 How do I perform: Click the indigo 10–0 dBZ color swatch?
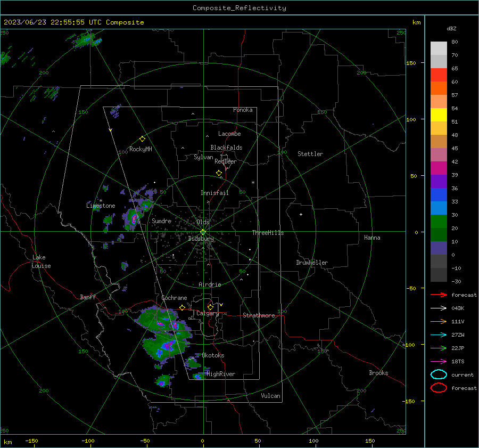point(439,248)
